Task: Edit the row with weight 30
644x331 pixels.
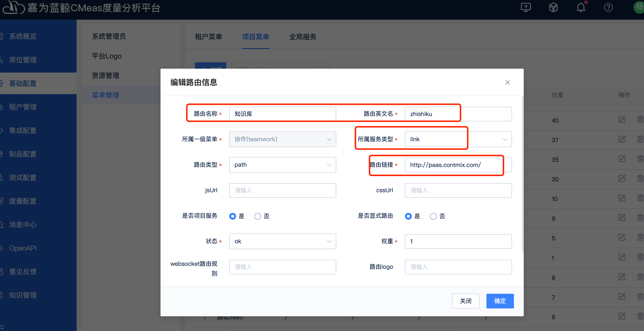Action: pyautogui.click(x=622, y=178)
